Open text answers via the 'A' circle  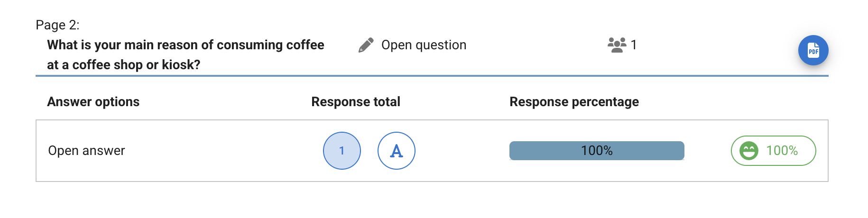(x=396, y=151)
